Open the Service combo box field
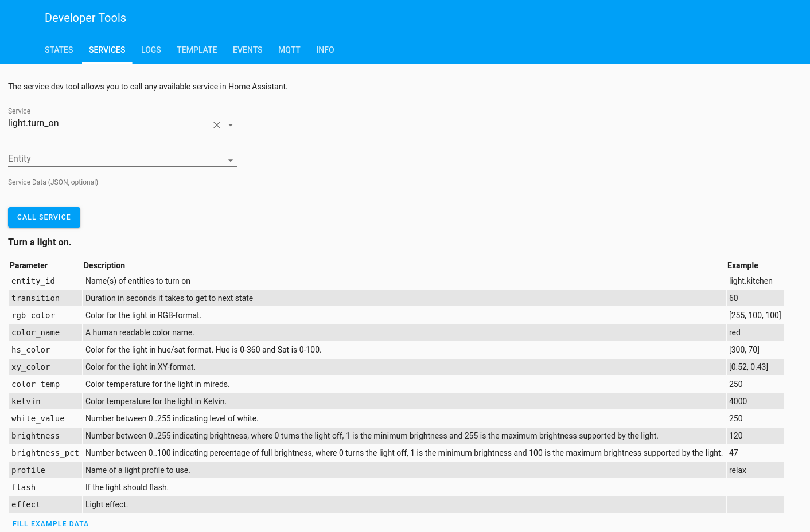Screen dimensions: 810x532 coord(103,123)
